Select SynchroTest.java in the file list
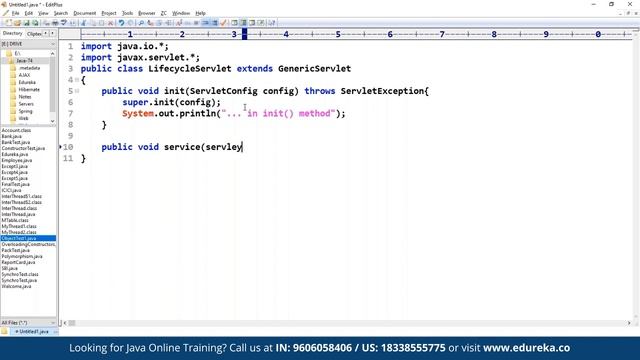The height and width of the screenshot is (360, 640). pos(19,280)
